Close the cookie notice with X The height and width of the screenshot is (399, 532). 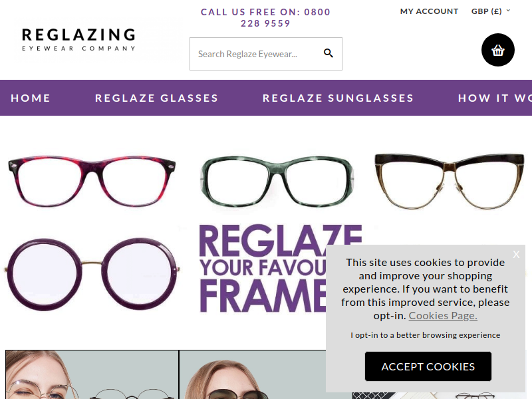(x=516, y=254)
